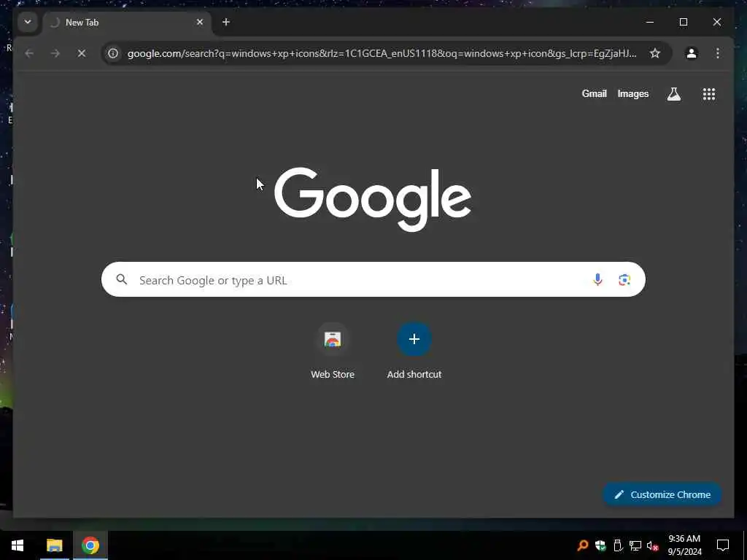The image size is (747, 560).
Task: Open the Google apps grid
Action: pos(709,94)
